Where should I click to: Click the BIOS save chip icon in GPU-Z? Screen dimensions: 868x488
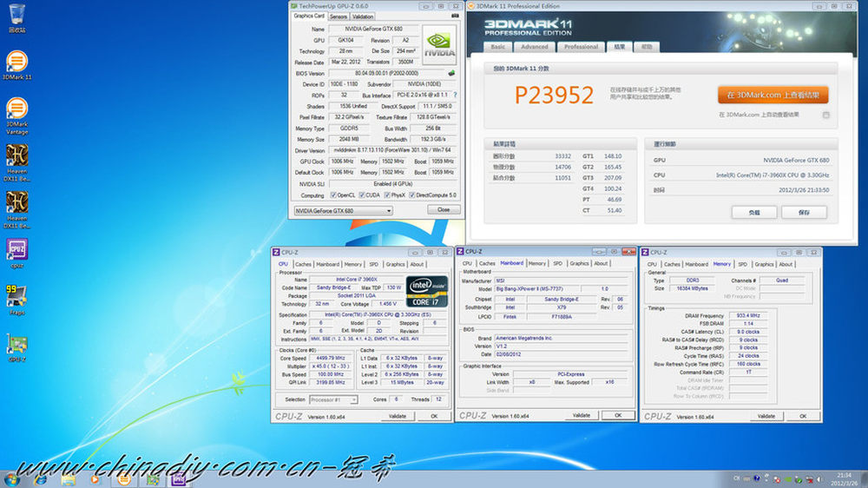451,73
